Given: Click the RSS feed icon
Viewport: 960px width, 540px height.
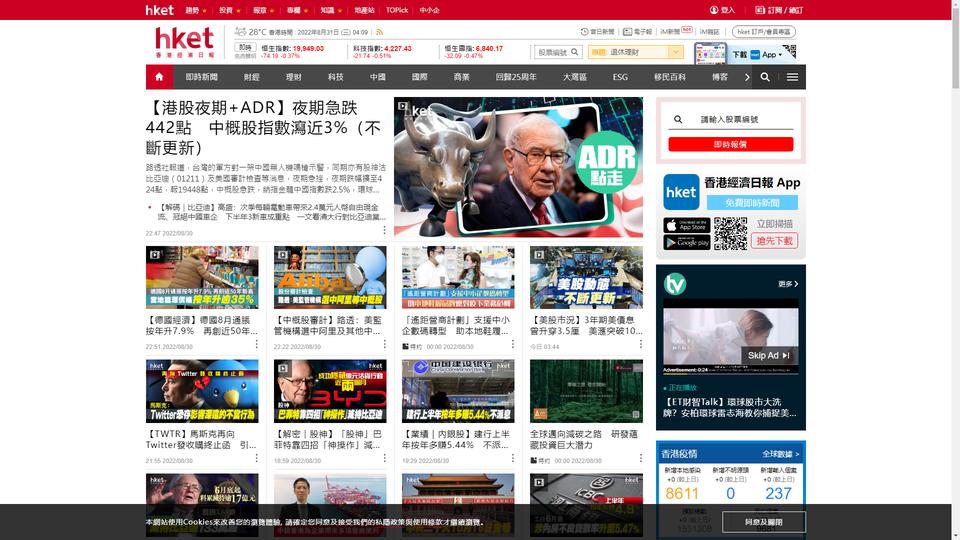Looking at the screenshot, I should pyautogui.click(x=380, y=32).
